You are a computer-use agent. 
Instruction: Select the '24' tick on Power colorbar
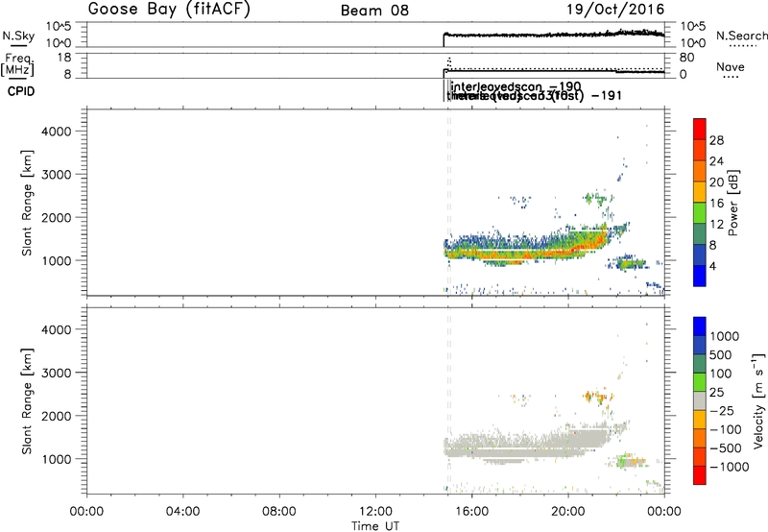[716, 161]
